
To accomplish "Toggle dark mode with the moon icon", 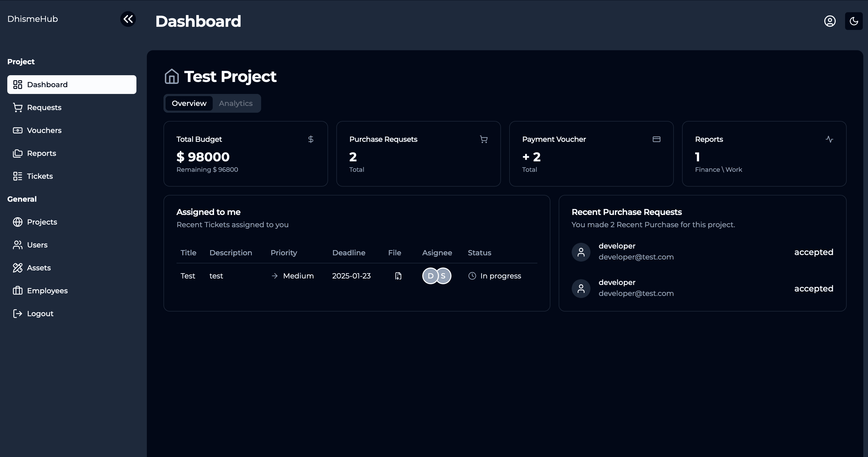I will pos(853,21).
